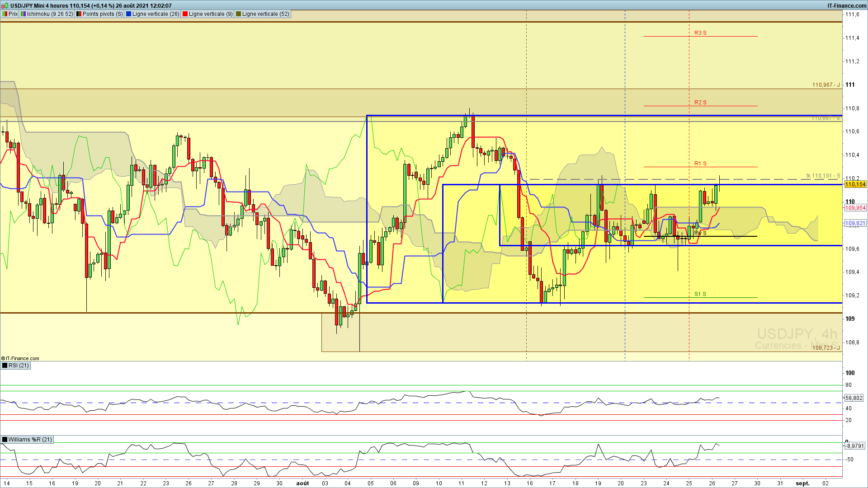Click the RSI value label 58,802
The width and height of the screenshot is (868, 488).
click(x=854, y=398)
